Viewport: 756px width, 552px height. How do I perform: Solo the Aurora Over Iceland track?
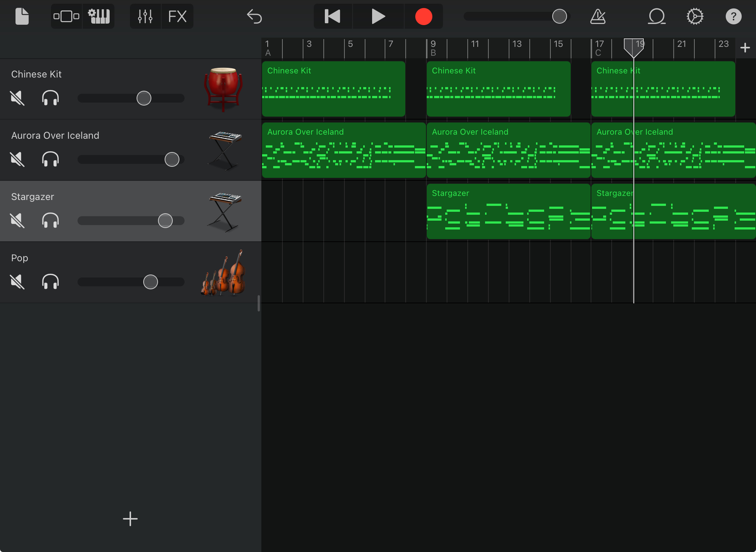[x=51, y=159]
